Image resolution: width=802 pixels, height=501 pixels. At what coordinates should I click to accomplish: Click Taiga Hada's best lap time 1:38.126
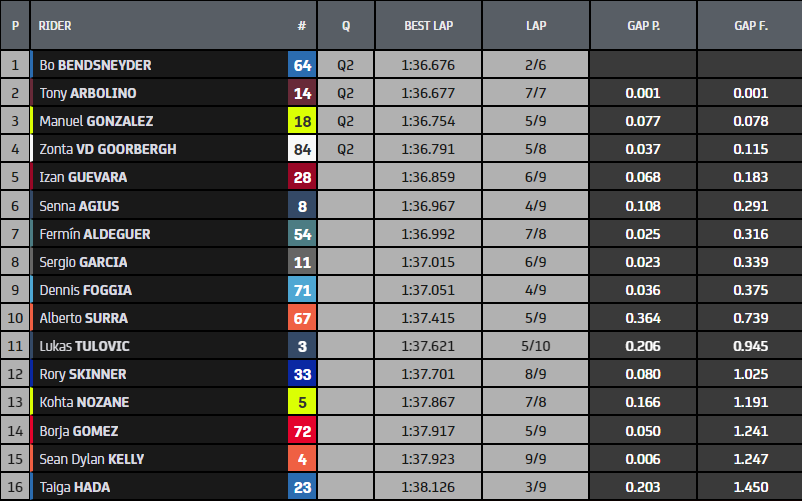point(428,487)
